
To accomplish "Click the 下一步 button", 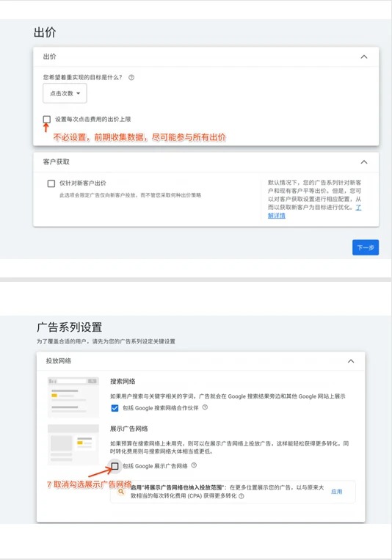I will 366,247.
